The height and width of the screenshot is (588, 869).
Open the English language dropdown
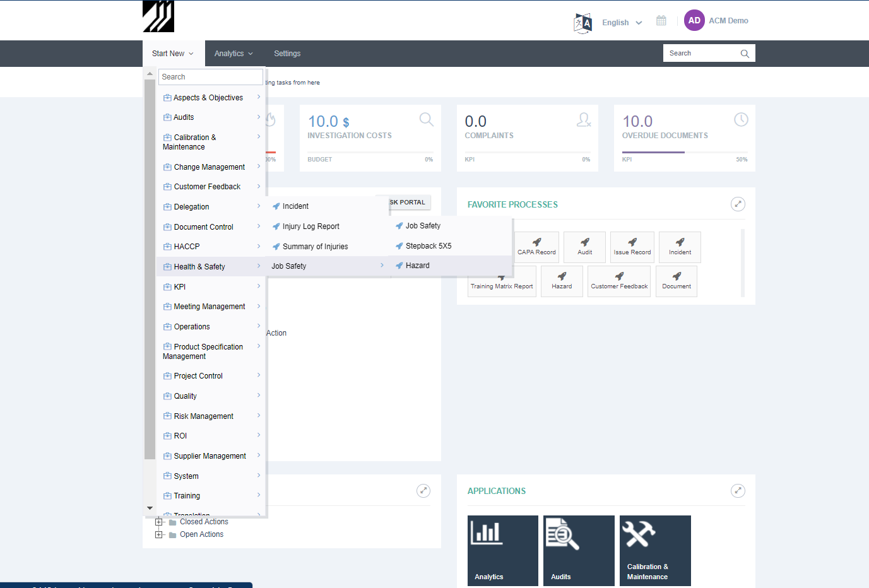(622, 23)
